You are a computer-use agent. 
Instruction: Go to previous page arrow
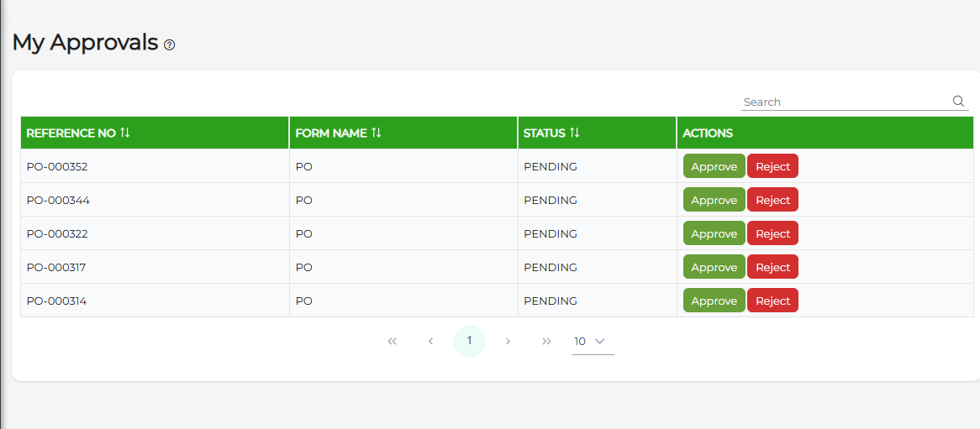(x=430, y=341)
